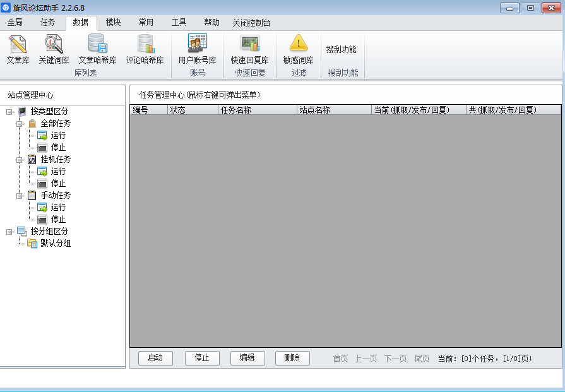Sort by the 任务名称 column header
The height and width of the screenshot is (392, 565).
pyautogui.click(x=258, y=110)
